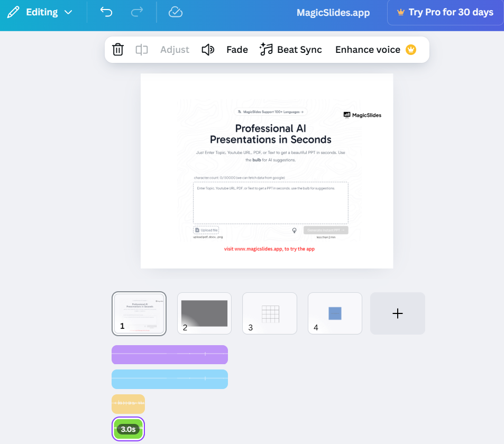Click Try Pro for 30 days
Screen dimensions: 504x444
point(445,12)
